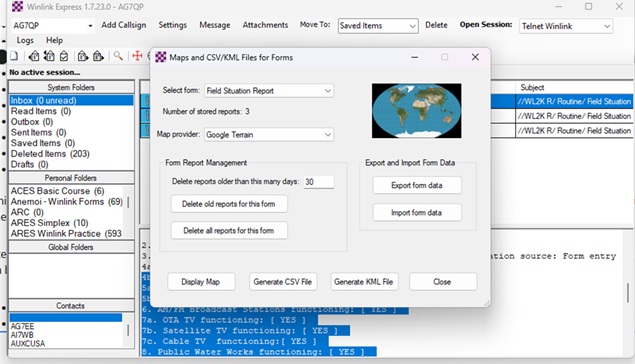Open the Map provider dropdown
This screenshot has width=635, height=364.
click(269, 134)
